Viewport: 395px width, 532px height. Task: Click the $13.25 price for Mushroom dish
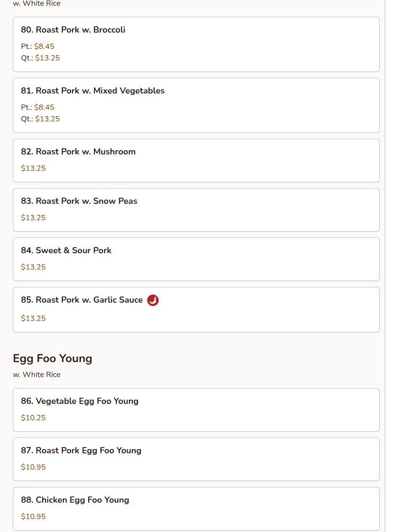pyautogui.click(x=34, y=168)
